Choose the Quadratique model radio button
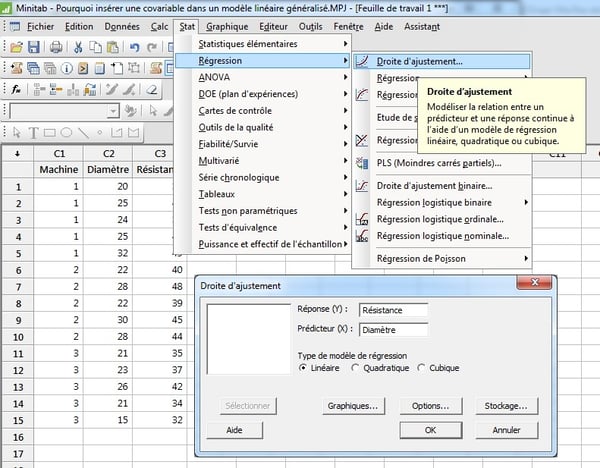Image resolution: width=600 pixels, height=468 pixels. (353, 367)
